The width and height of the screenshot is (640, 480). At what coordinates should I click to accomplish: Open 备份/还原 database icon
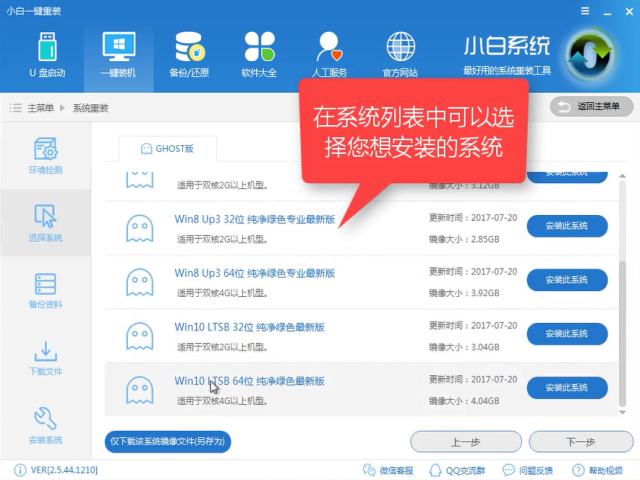[189, 54]
